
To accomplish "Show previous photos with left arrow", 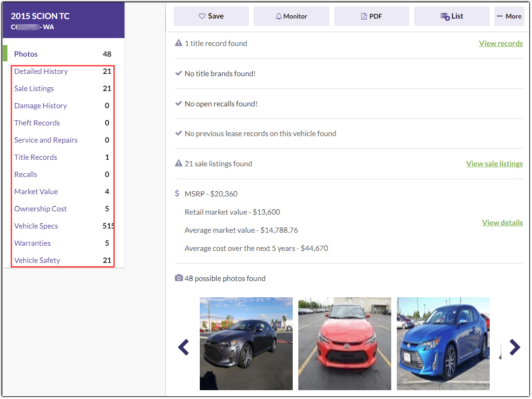I will pos(184,347).
